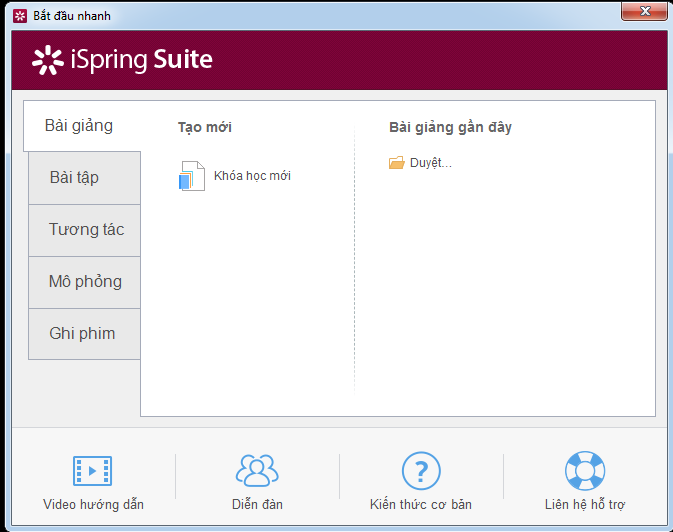The width and height of the screenshot is (673, 532).
Task: Close the Bắt đầu nhanh window
Action: pyautogui.click(x=644, y=11)
